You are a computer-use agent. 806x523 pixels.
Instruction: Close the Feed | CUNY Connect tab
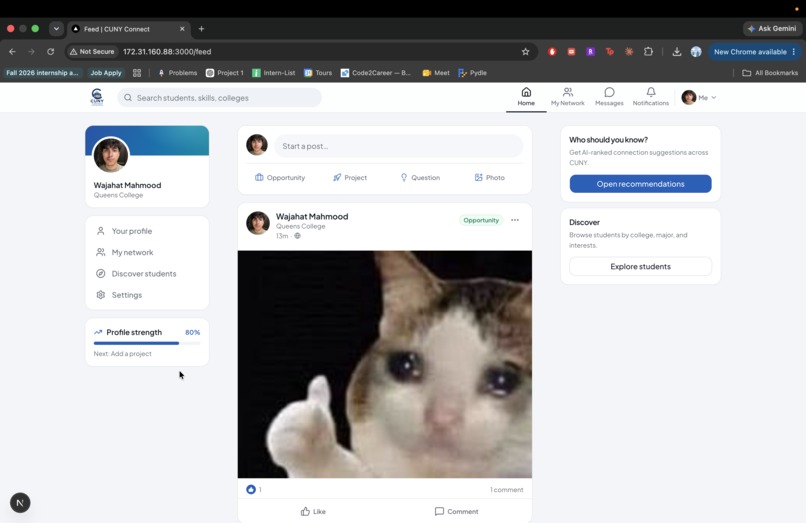(182, 29)
